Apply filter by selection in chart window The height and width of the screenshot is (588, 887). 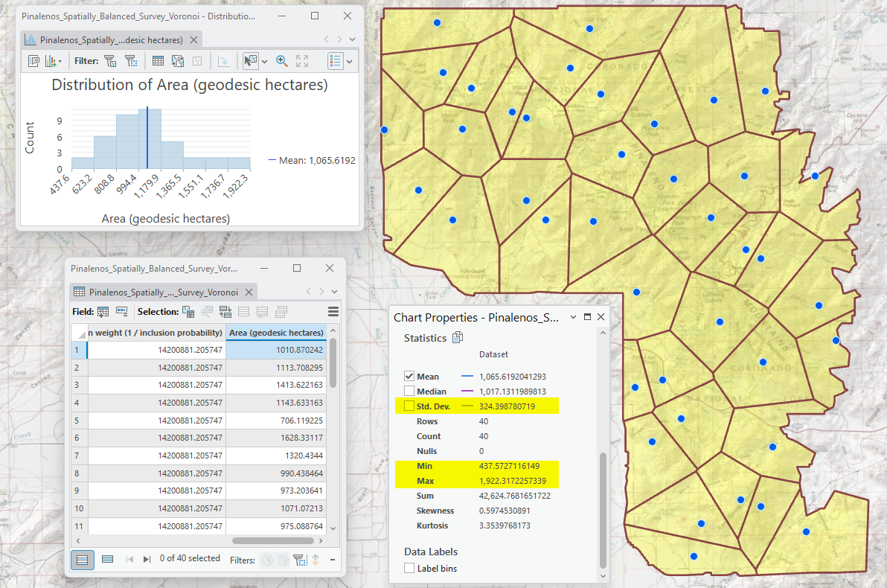point(110,61)
